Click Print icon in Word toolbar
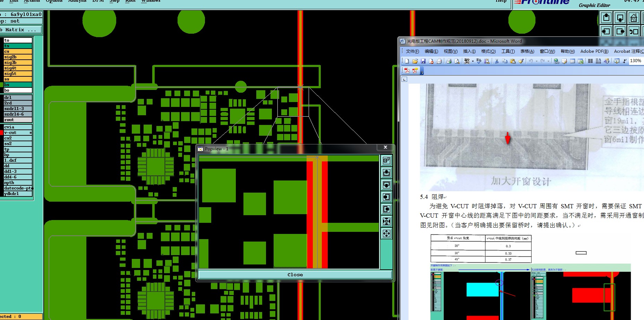The width and height of the screenshot is (644, 320). [449, 61]
